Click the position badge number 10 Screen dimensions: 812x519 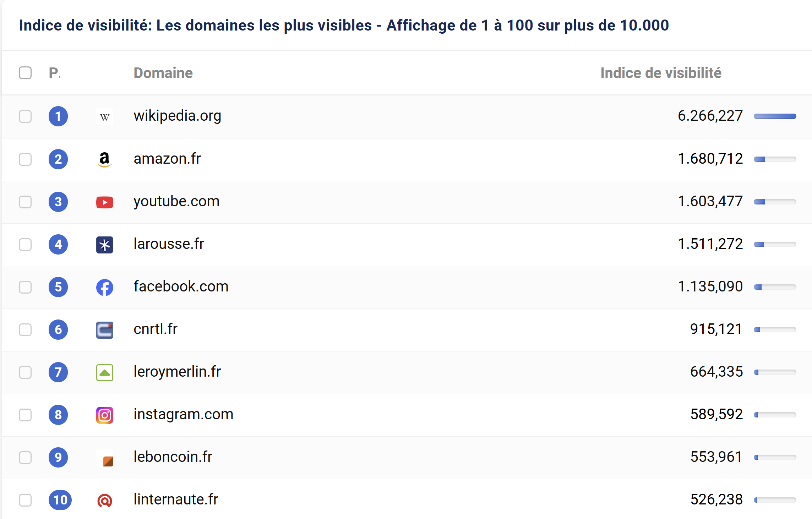coord(60,500)
